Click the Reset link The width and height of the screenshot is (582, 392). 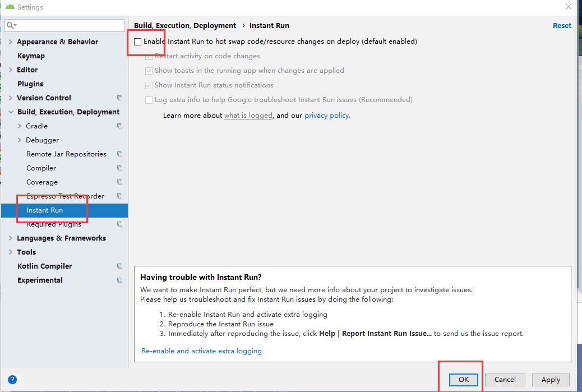point(562,25)
